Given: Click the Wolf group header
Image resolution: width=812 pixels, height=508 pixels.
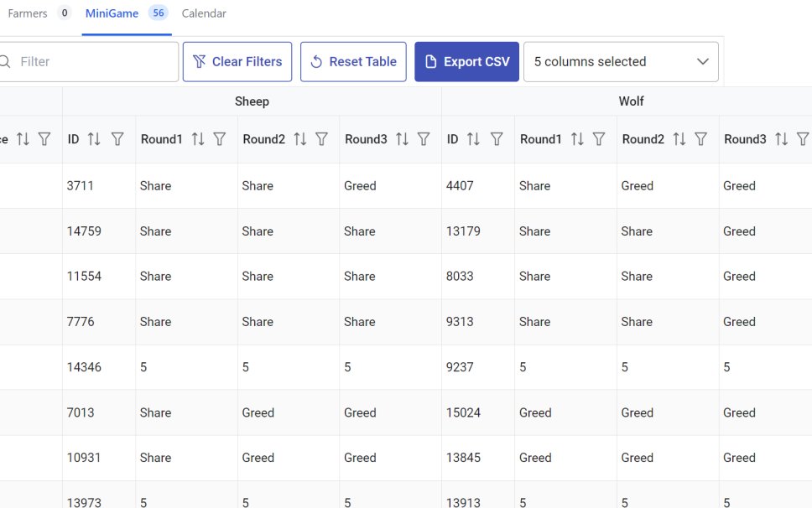Looking at the screenshot, I should [632, 101].
